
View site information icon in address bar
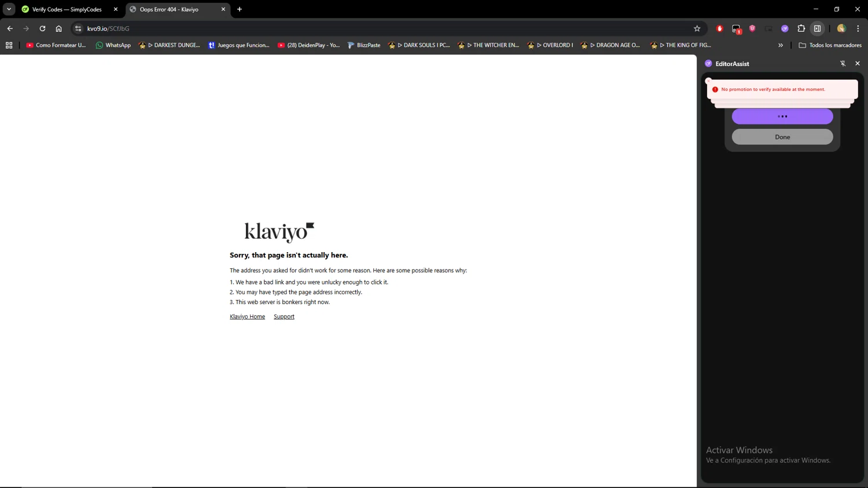(x=78, y=28)
